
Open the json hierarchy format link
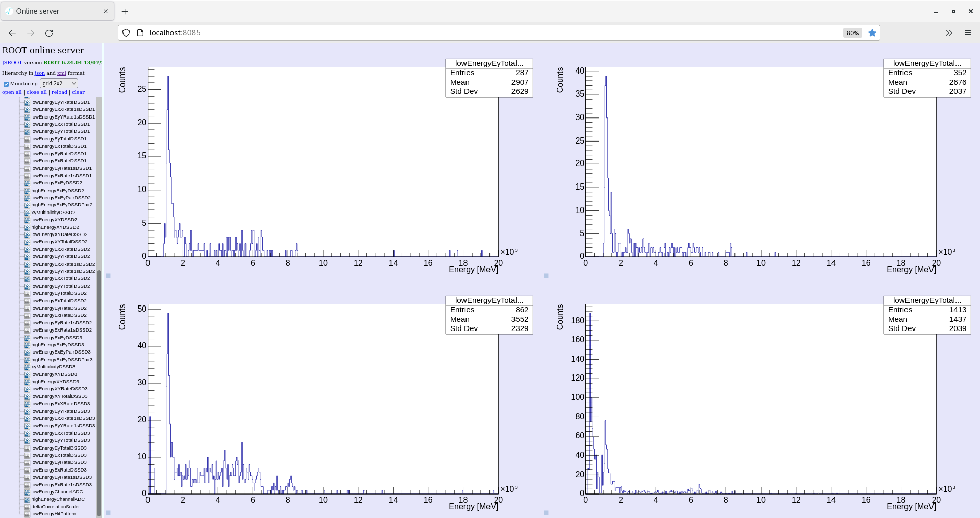[40, 73]
